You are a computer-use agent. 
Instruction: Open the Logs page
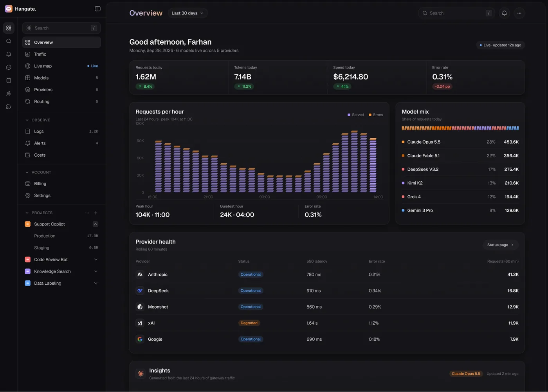coord(61,131)
